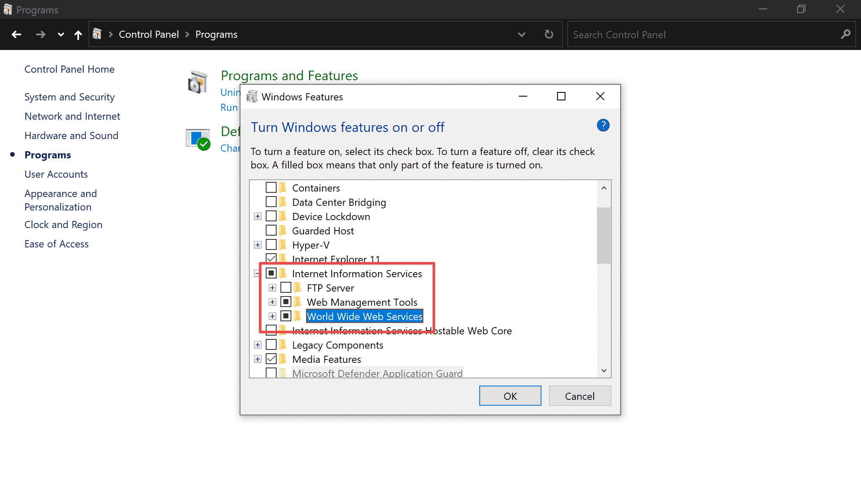Click the Programs and Features icon

198,81
